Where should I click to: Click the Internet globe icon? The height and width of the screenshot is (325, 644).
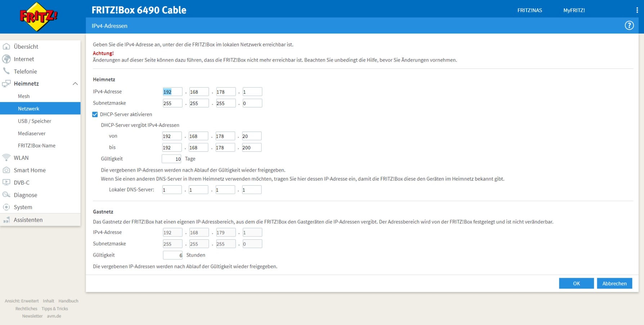6,59
